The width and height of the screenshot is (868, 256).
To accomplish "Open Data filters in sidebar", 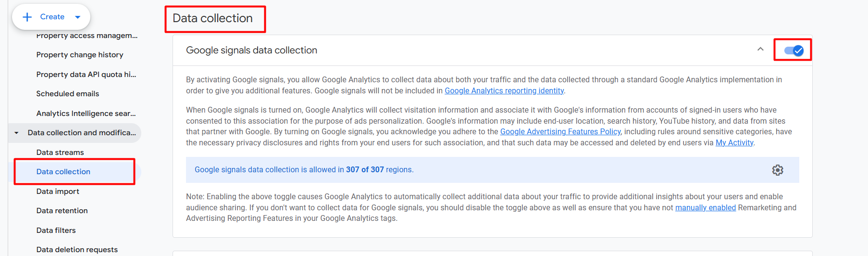I will (56, 230).
